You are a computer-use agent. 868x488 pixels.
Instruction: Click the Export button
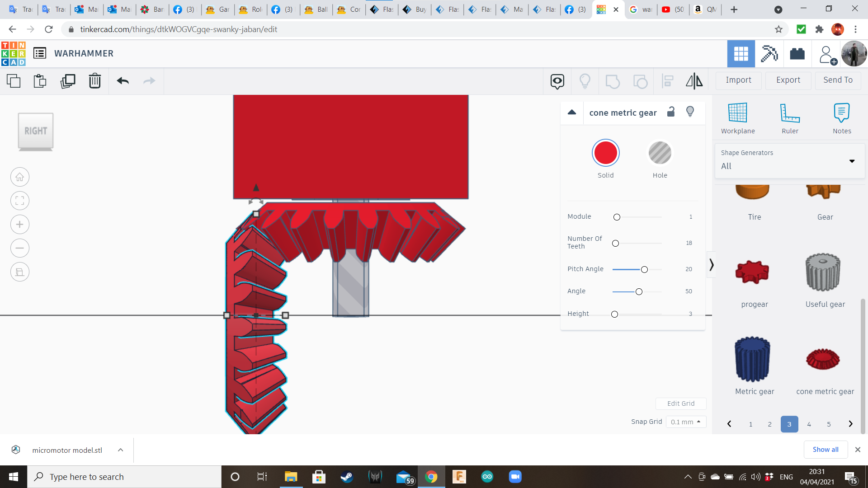coord(788,80)
